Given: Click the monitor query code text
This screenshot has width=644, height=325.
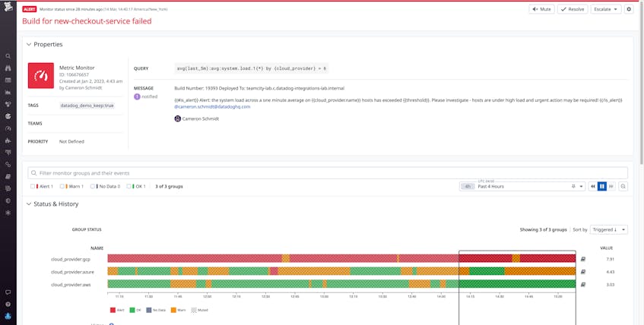Looking at the screenshot, I should pos(252,68).
